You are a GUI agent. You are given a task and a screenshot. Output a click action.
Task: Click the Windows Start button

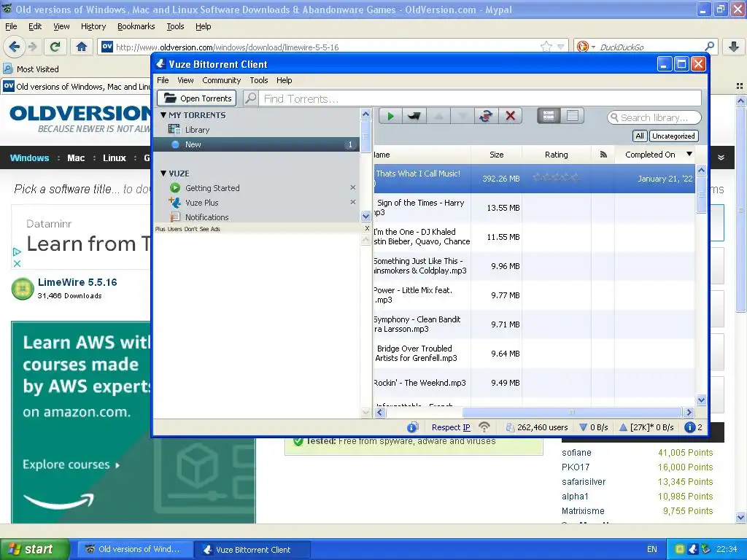tap(34, 549)
